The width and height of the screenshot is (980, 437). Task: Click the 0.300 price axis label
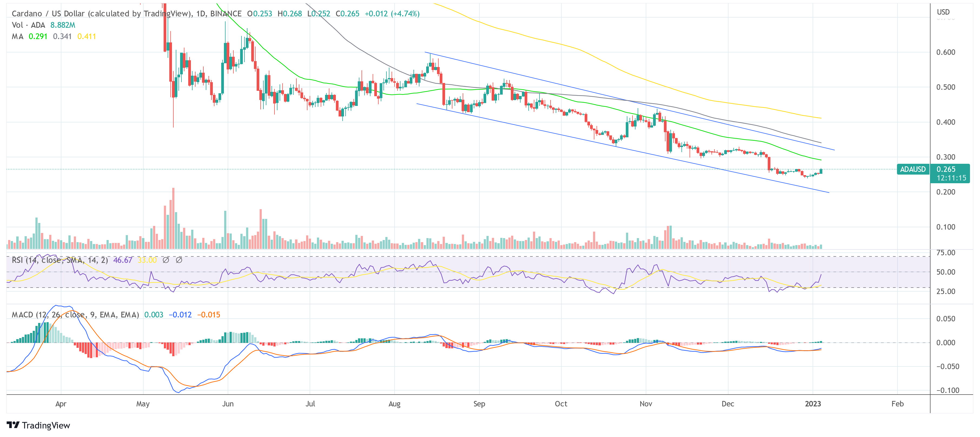(946, 157)
